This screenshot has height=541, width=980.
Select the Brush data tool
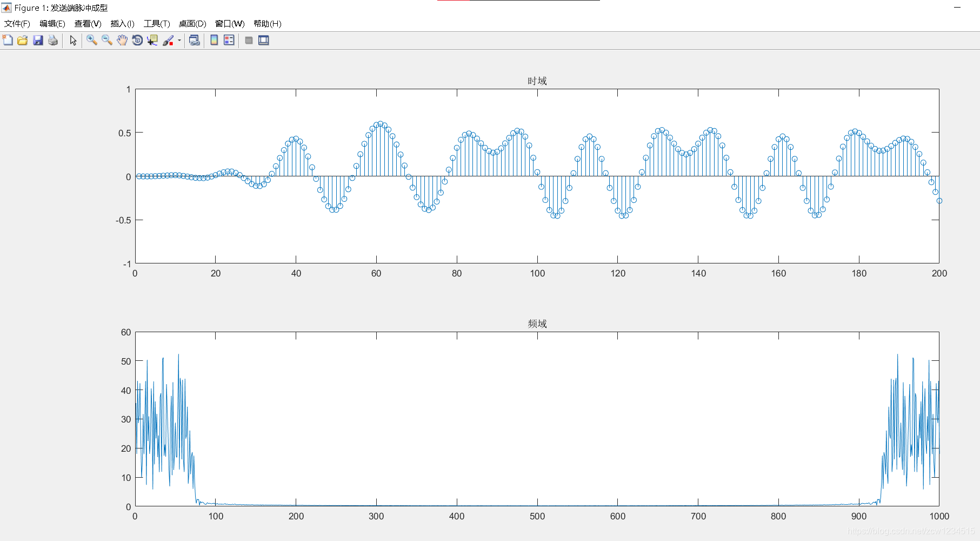tap(168, 40)
